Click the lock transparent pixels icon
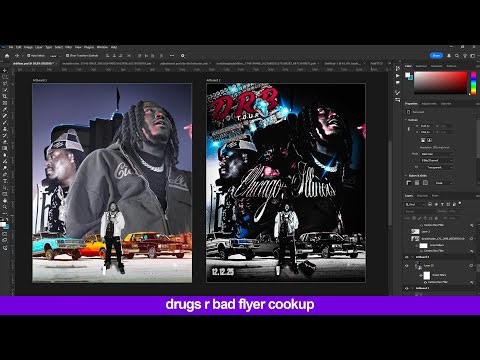480x360 pixels. click(414, 218)
